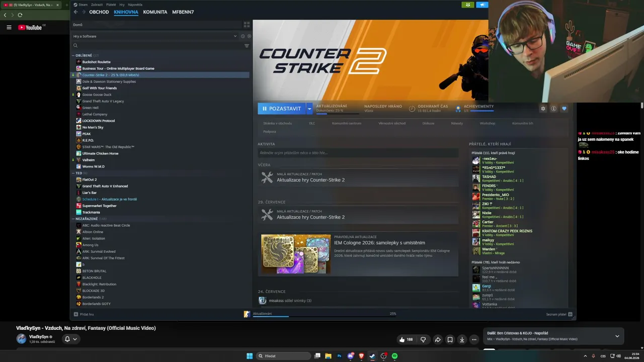The height and width of the screenshot is (362, 644).
Task: Open Counter-Strike 2 settings gear
Action: click(543, 109)
